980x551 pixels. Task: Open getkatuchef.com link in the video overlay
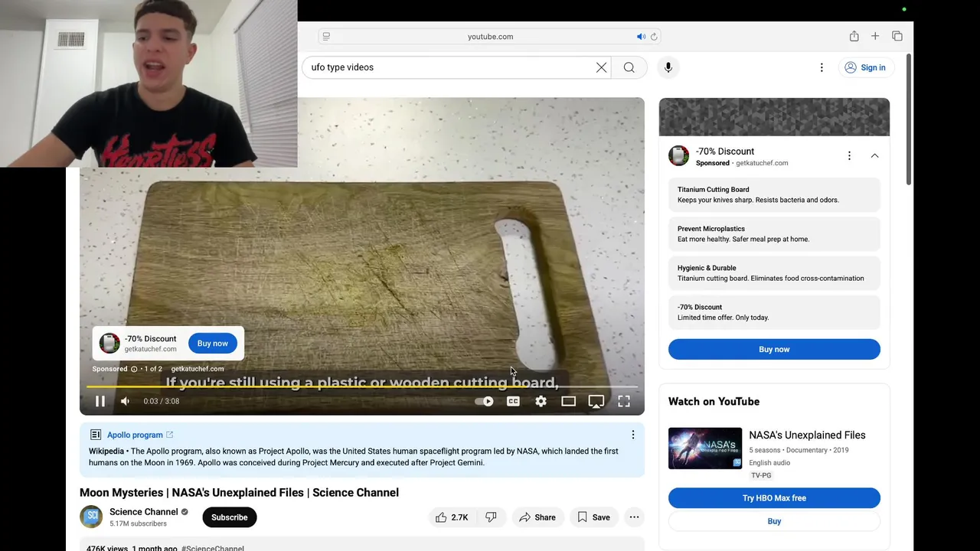(198, 369)
